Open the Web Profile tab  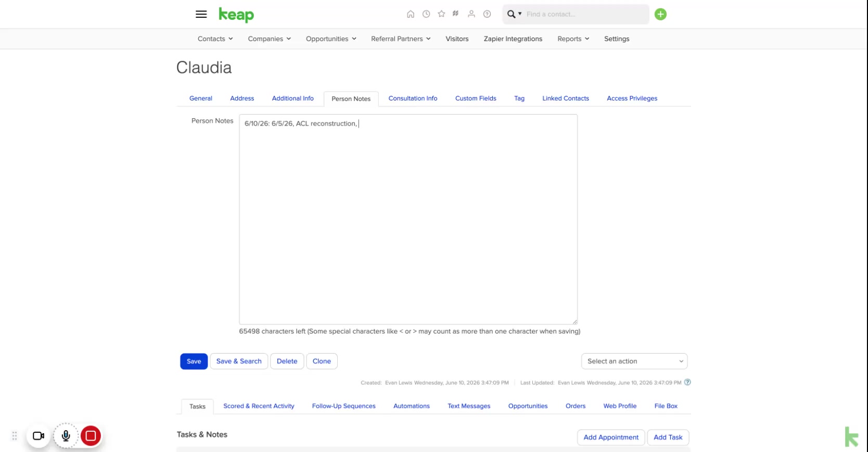coord(620,406)
